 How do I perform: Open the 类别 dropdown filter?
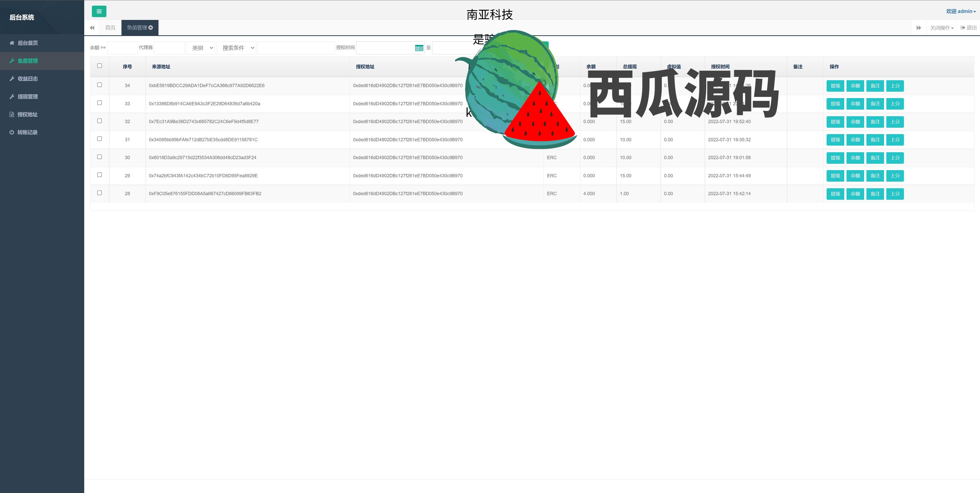[201, 48]
